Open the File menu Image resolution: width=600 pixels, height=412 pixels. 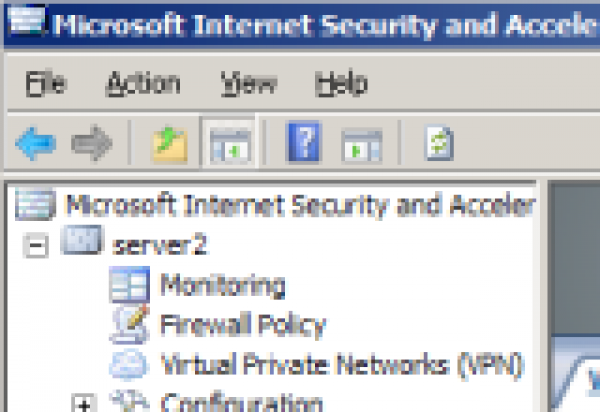coord(44,83)
